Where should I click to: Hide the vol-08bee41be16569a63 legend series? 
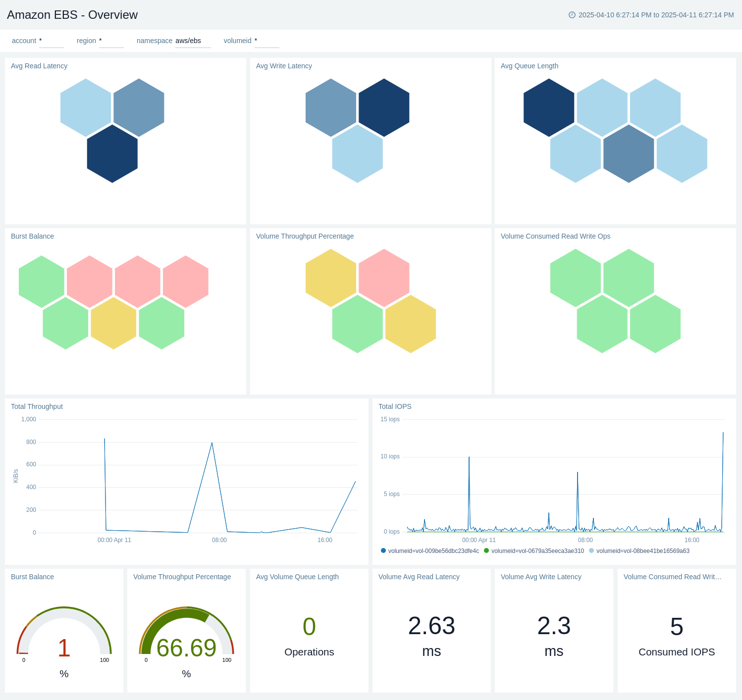point(639,551)
